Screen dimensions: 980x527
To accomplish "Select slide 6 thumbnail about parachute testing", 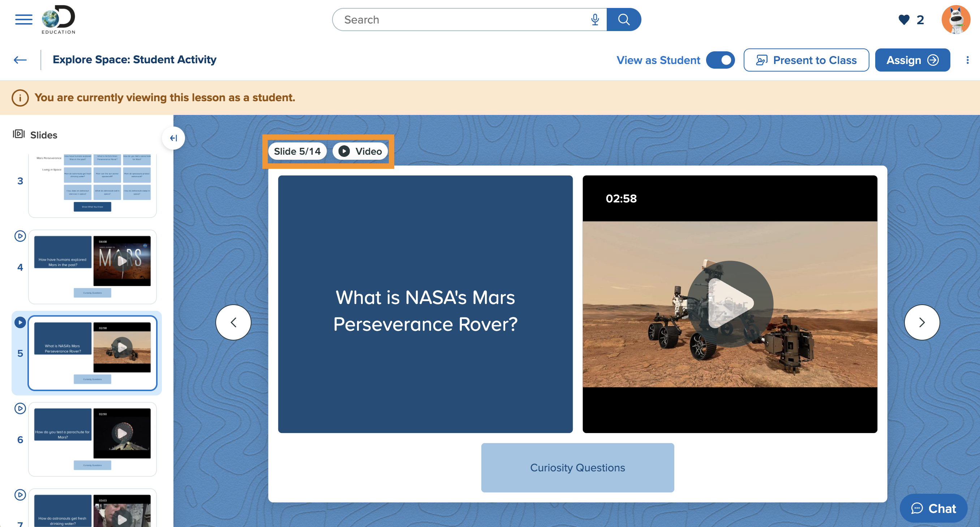I will tap(93, 440).
